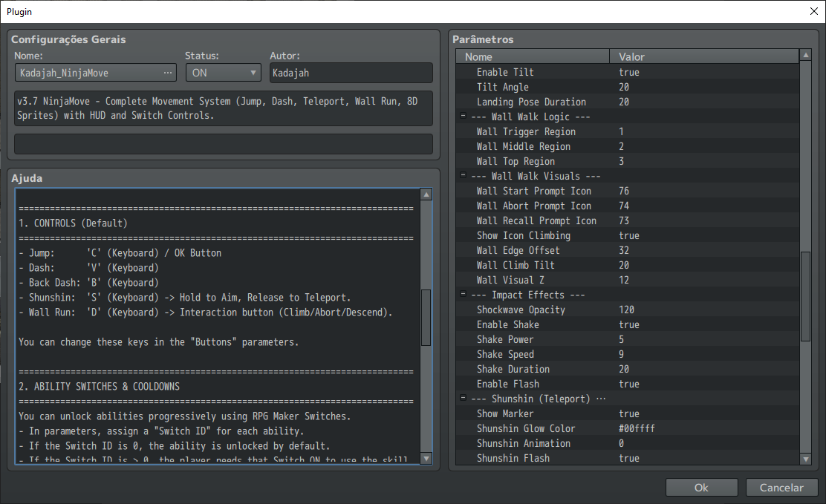Click the Ajuda scrollbar up arrow
Image resolution: width=826 pixels, height=504 pixels.
click(426, 194)
